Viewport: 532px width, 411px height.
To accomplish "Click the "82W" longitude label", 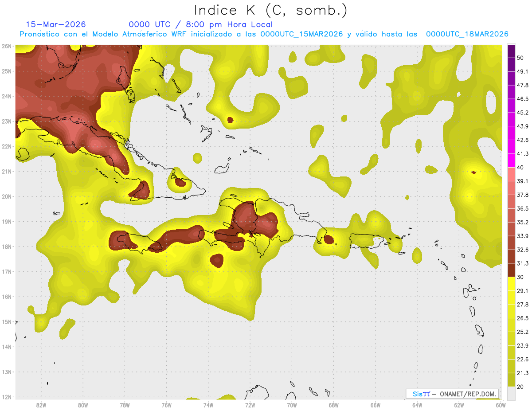I will [x=41, y=405].
